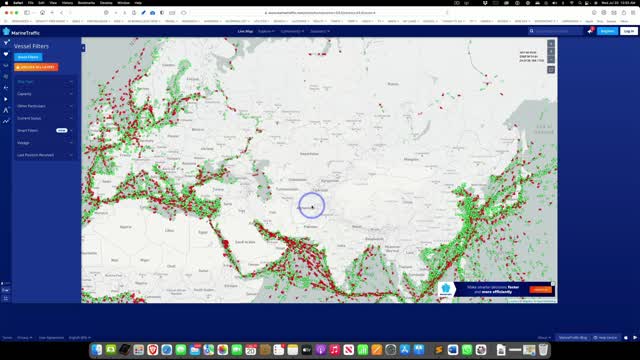This screenshot has height=360, width=640.
Task: Open Sublime Text from the dock
Action: (439, 350)
